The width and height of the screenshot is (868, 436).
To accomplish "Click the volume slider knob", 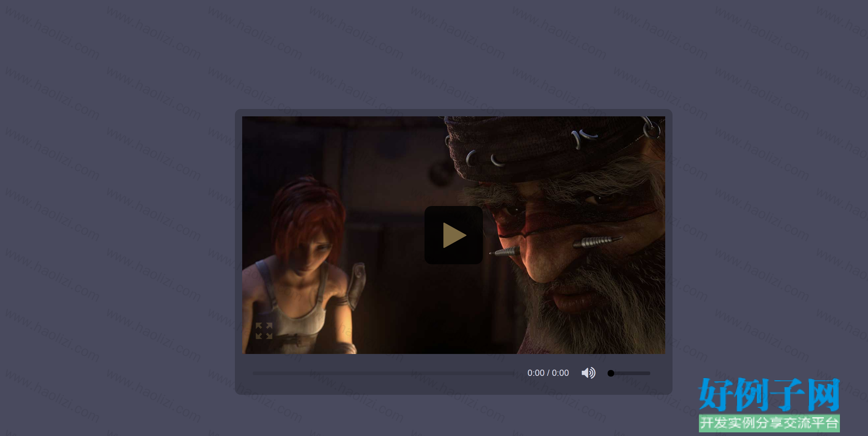I will click(x=611, y=373).
